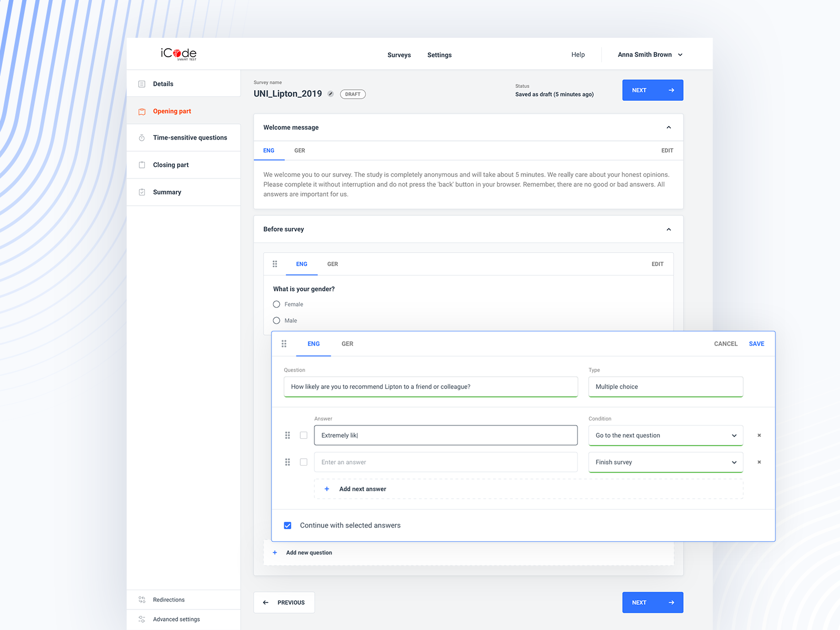Check the box next to Extremely lik answer
Image resolution: width=840 pixels, height=630 pixels.
tap(303, 435)
